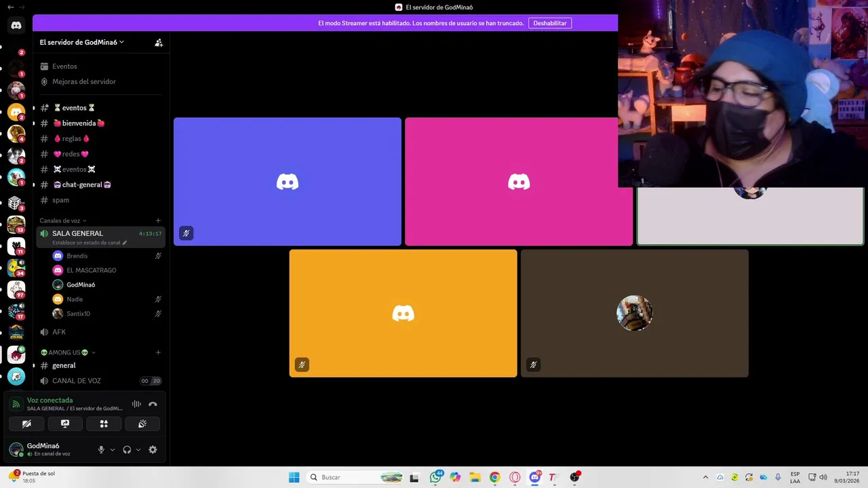Open general channel under AMONG US
This screenshot has width=868, height=488.
pos(64,365)
